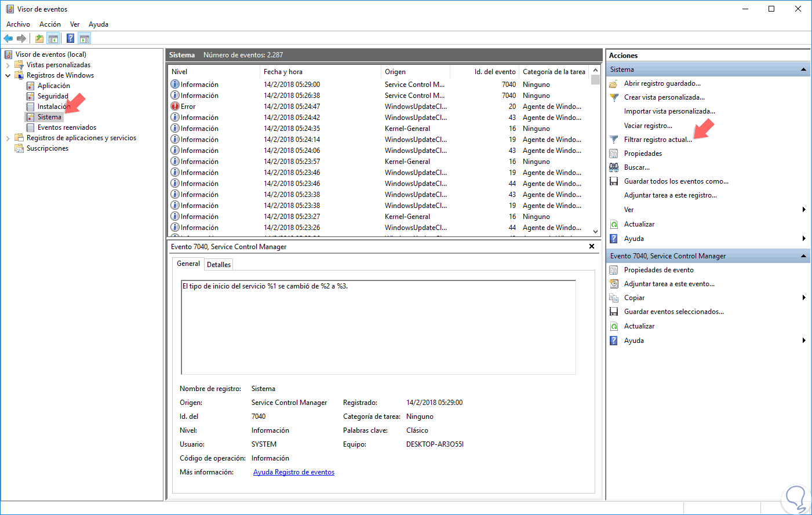Sort events by Origen column header
Screen dimensions: 812x515
(x=416, y=72)
